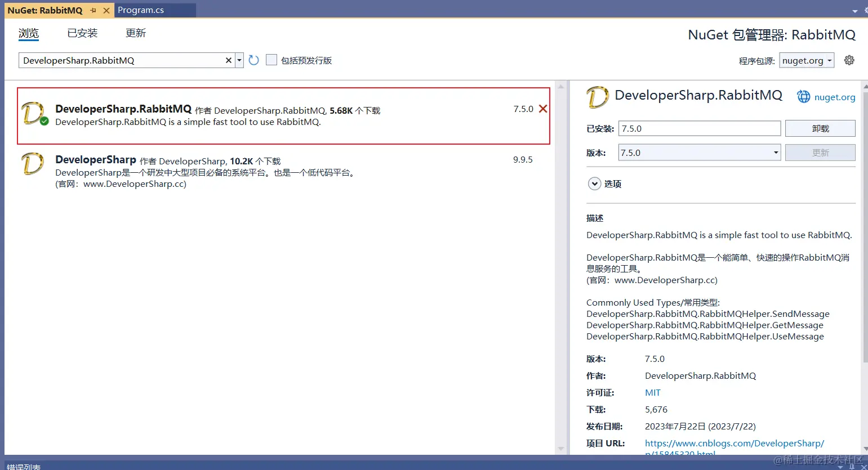Open the 更新 (Updates) tab

click(136, 33)
